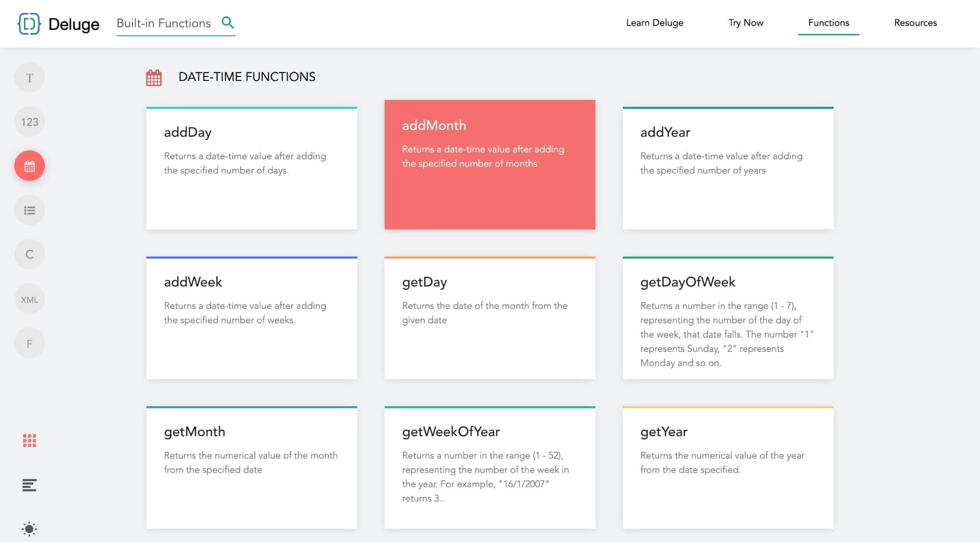Open the list functions sidebar icon
This screenshot has height=542, width=980.
[x=29, y=210]
